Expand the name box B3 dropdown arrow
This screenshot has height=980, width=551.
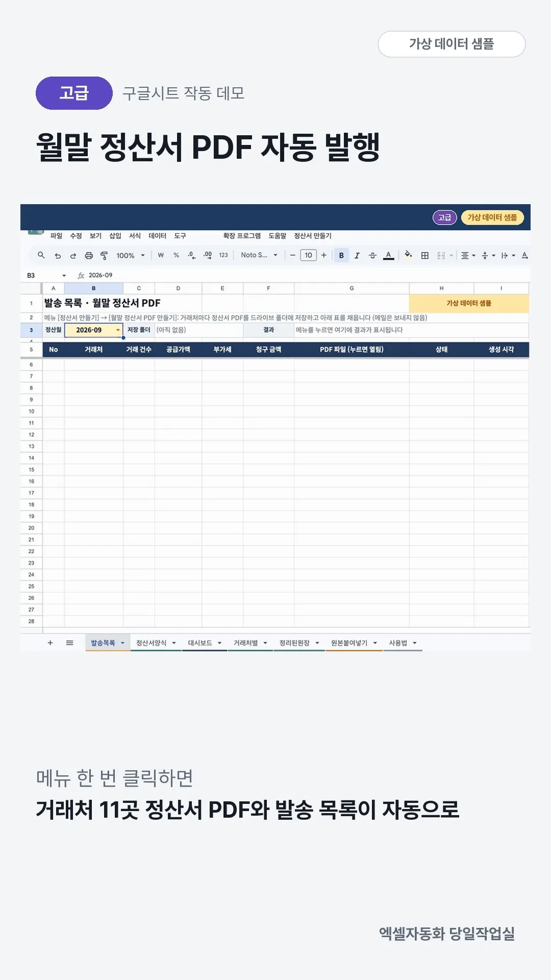pyautogui.click(x=64, y=276)
